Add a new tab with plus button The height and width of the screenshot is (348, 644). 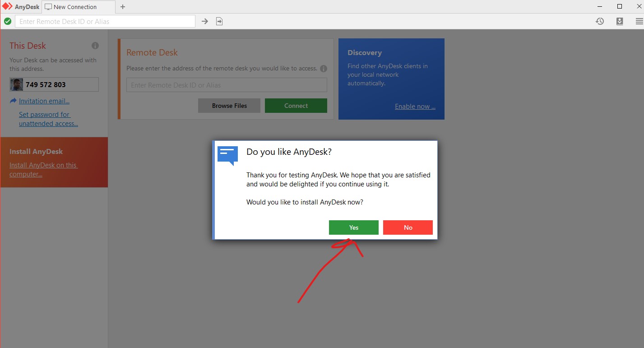point(123,7)
